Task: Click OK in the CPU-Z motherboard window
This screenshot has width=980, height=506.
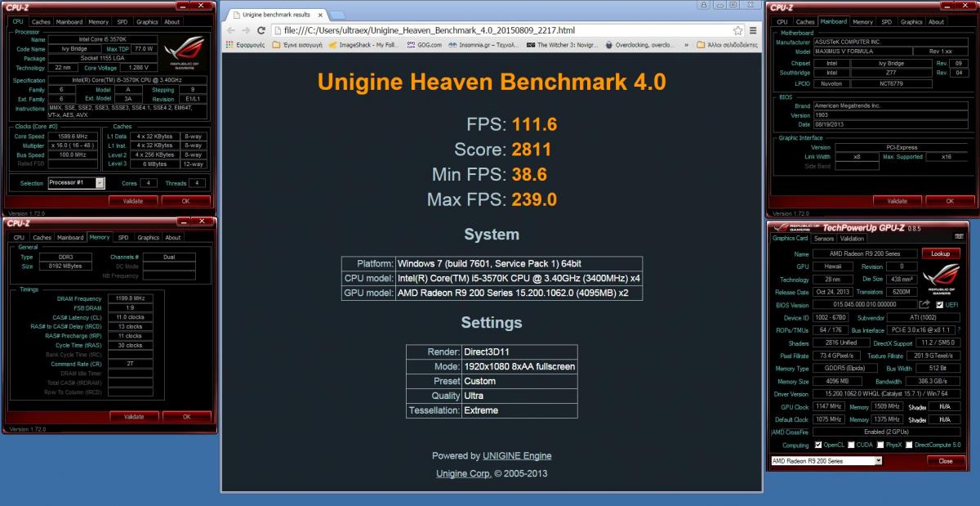Action: coord(949,200)
